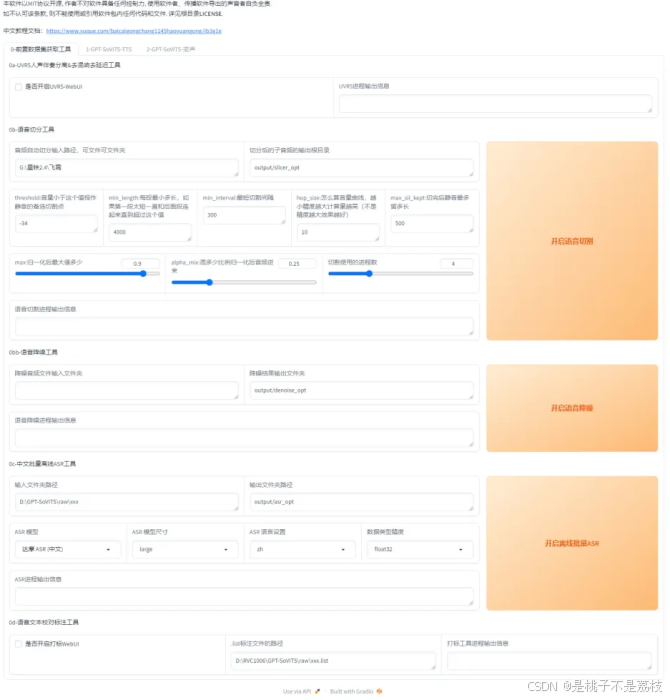The image size is (670, 700).
Task: Click the threshold field showing -34
Action: click(x=56, y=223)
